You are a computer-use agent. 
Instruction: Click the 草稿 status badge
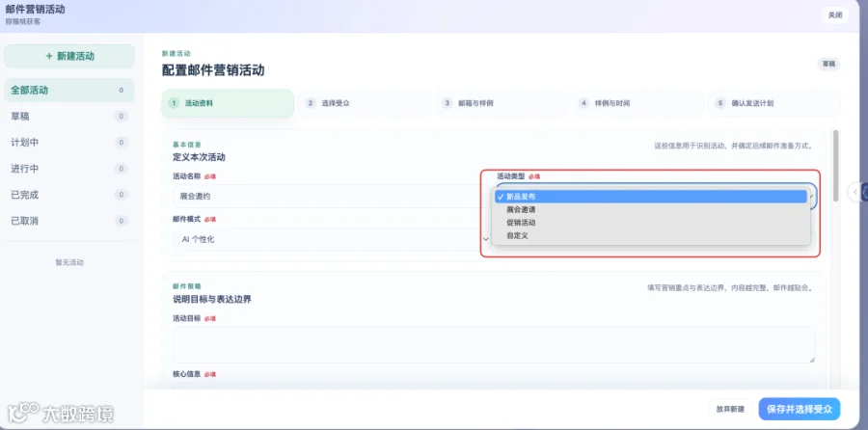click(x=828, y=65)
